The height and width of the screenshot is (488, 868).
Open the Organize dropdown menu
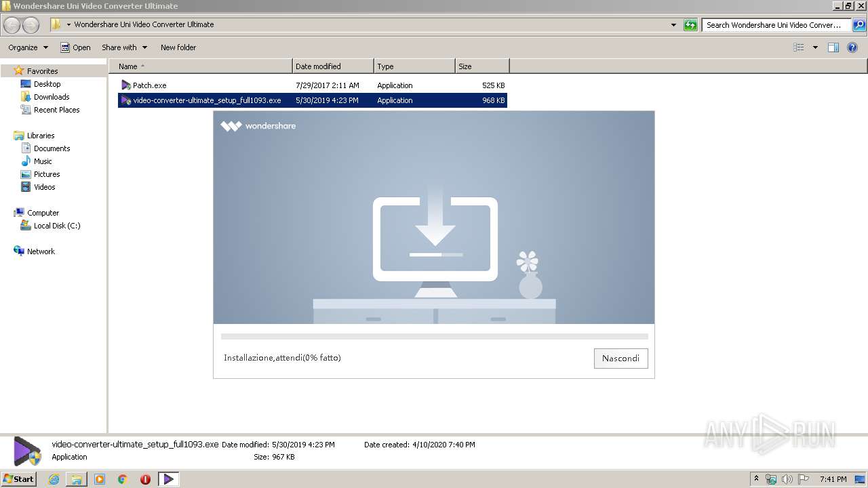pos(28,47)
